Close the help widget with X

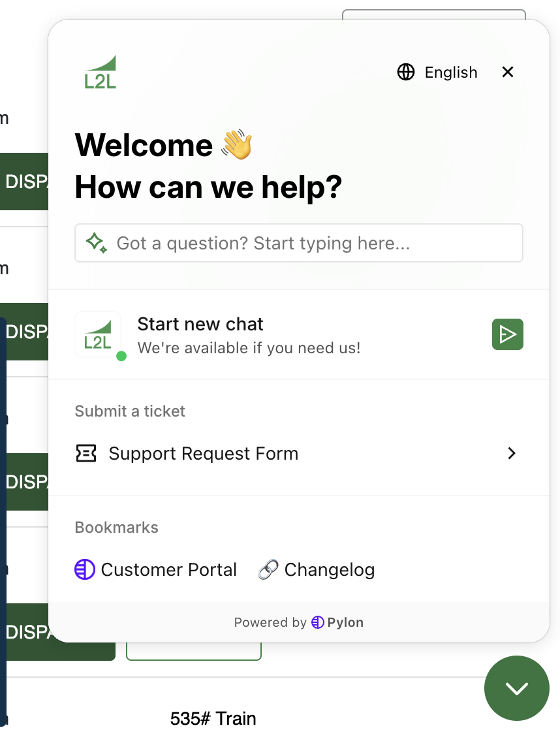click(x=507, y=72)
